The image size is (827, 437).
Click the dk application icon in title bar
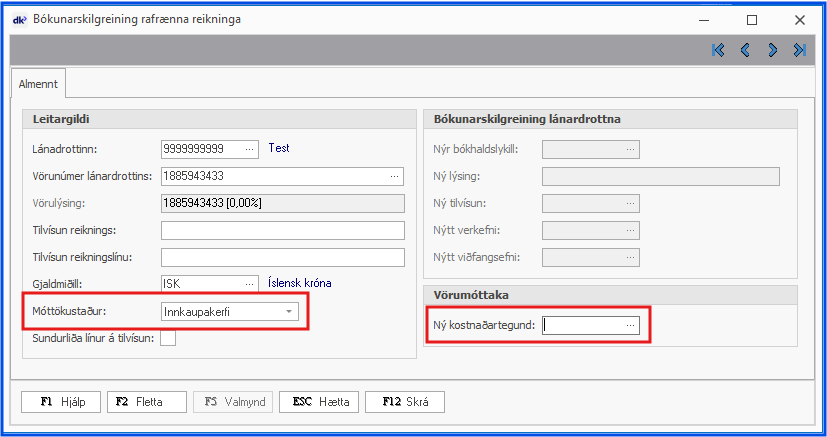click(x=18, y=19)
